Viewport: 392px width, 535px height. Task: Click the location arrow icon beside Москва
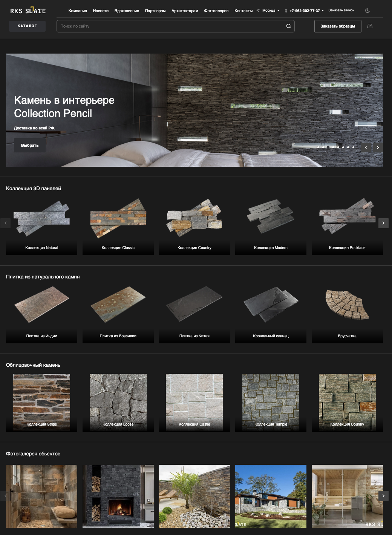[x=258, y=11]
